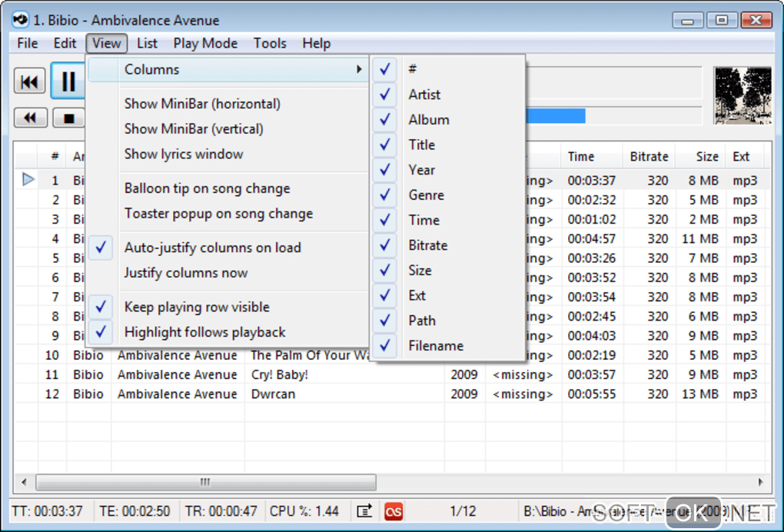Click the previous track button
The image size is (784, 532).
pos(29,81)
